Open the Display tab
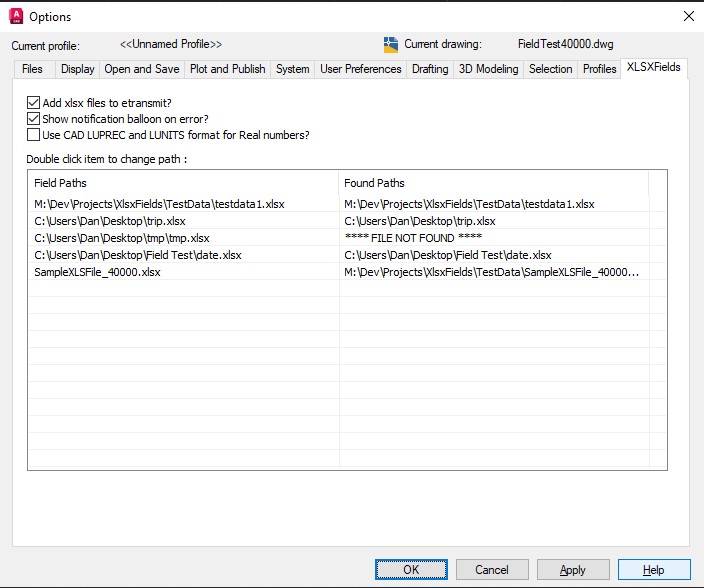Image resolution: width=704 pixels, height=588 pixels. tap(77, 69)
